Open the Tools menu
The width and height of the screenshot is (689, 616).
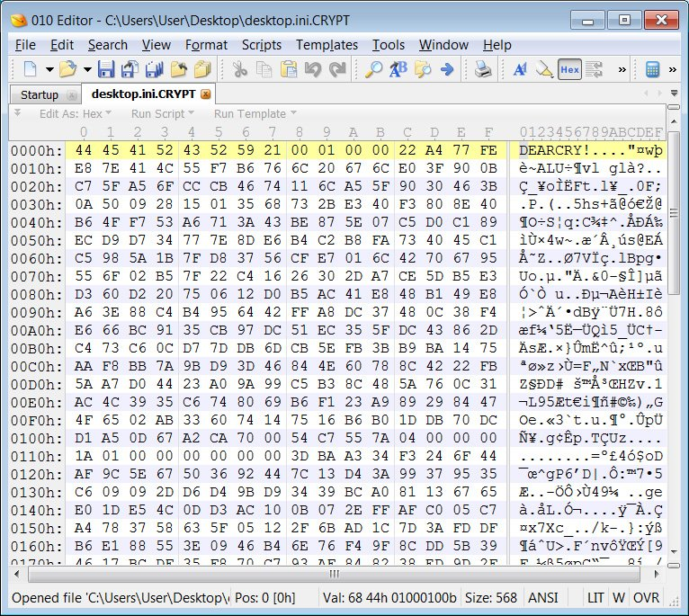[388, 45]
